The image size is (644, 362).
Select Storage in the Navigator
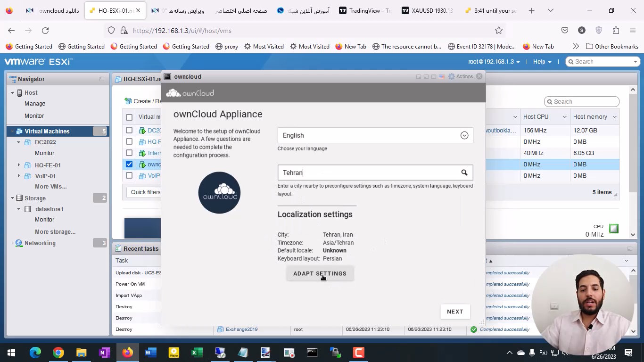35,198
